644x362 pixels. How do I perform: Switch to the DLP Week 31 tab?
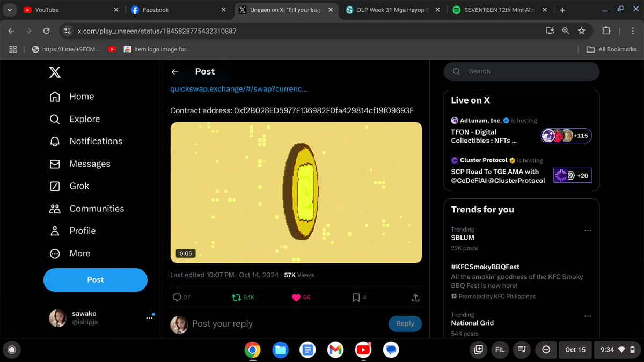point(392,10)
